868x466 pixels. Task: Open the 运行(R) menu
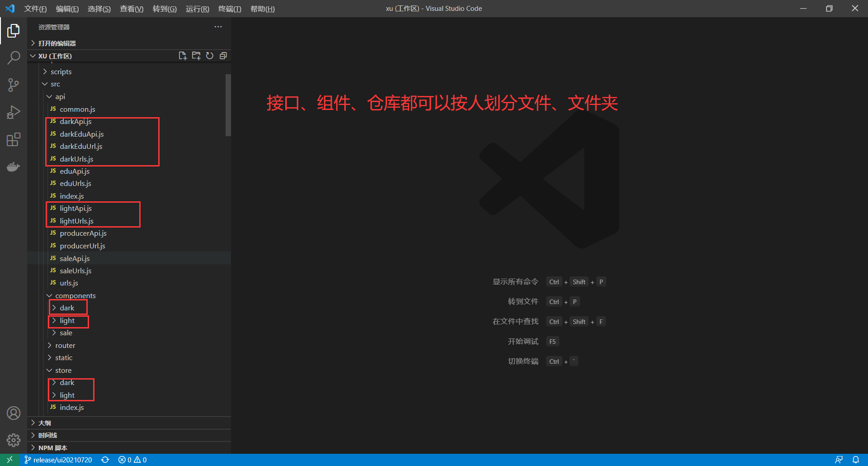click(198, 9)
